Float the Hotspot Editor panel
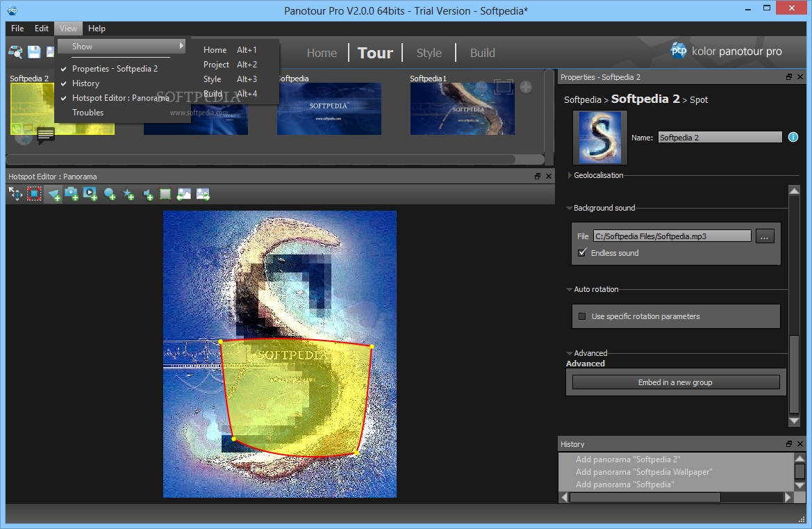 pos(538,176)
